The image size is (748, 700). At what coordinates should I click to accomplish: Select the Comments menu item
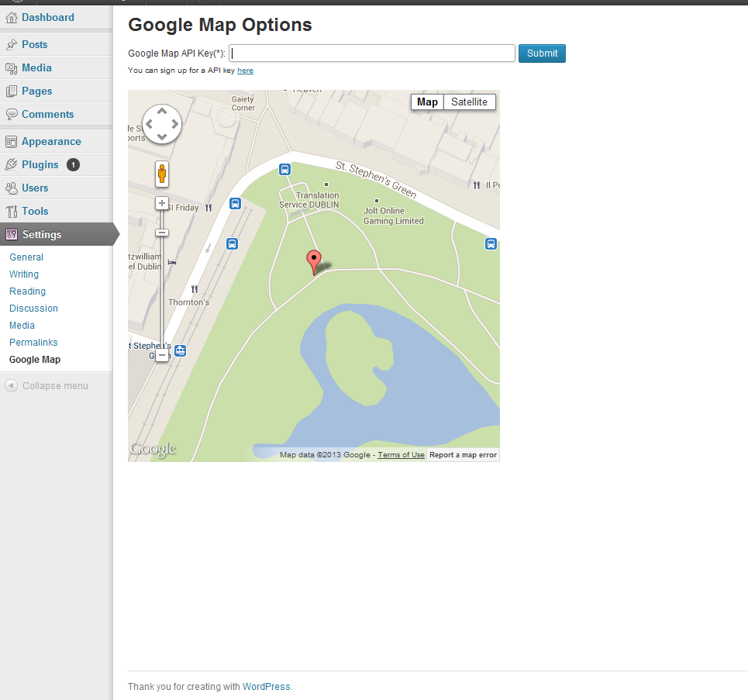coord(48,115)
